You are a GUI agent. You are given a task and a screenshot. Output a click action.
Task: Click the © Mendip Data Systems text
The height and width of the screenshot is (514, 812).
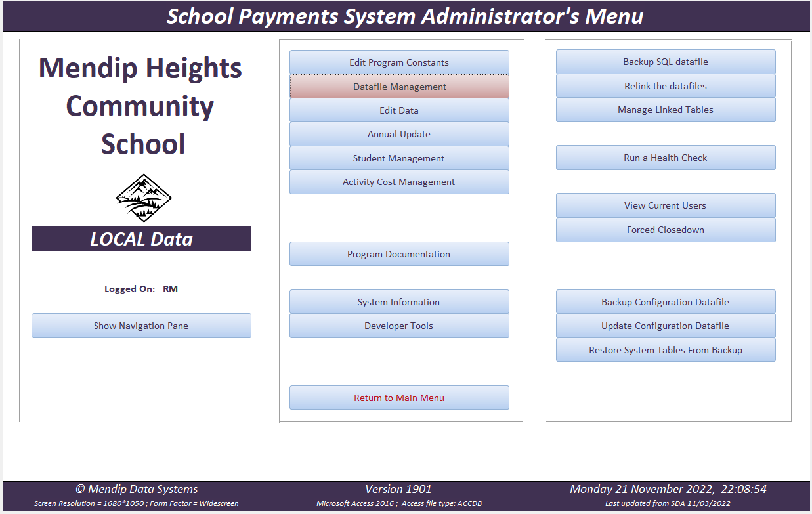[137, 489]
